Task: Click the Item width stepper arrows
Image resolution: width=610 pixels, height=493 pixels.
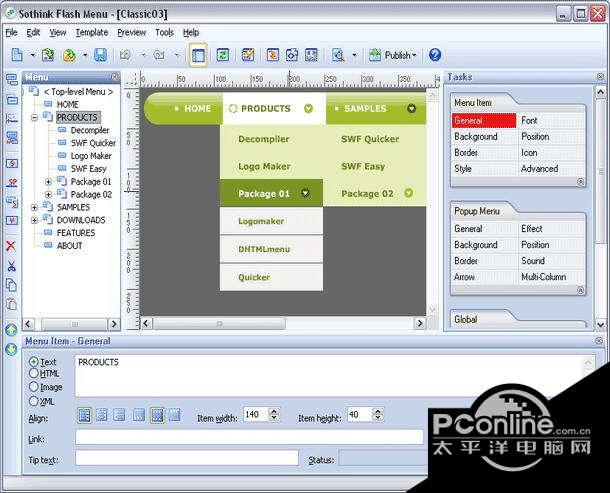Action: pos(274,414)
